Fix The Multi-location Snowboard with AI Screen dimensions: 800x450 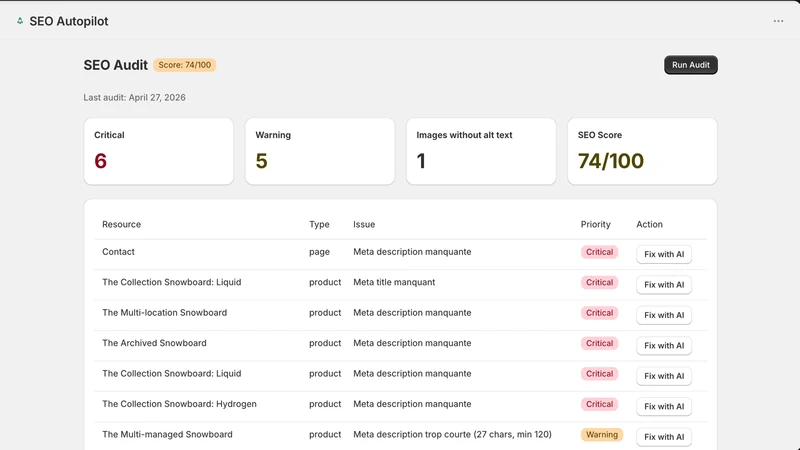[664, 315]
